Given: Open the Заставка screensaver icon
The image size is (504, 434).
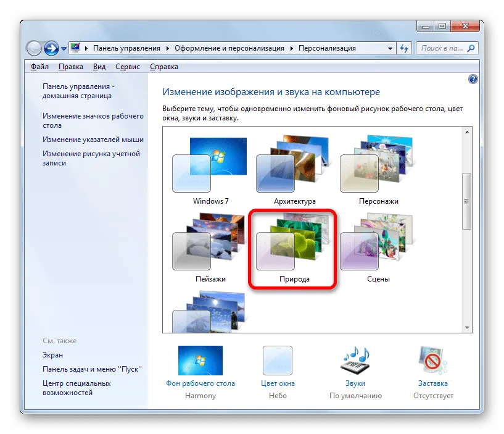Looking at the screenshot, I should click(x=432, y=361).
